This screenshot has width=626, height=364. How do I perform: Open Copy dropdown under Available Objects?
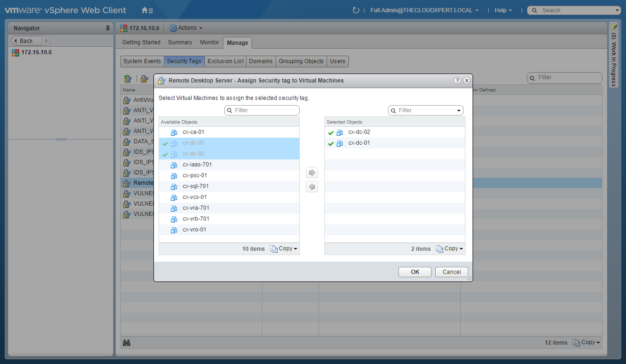pos(284,249)
